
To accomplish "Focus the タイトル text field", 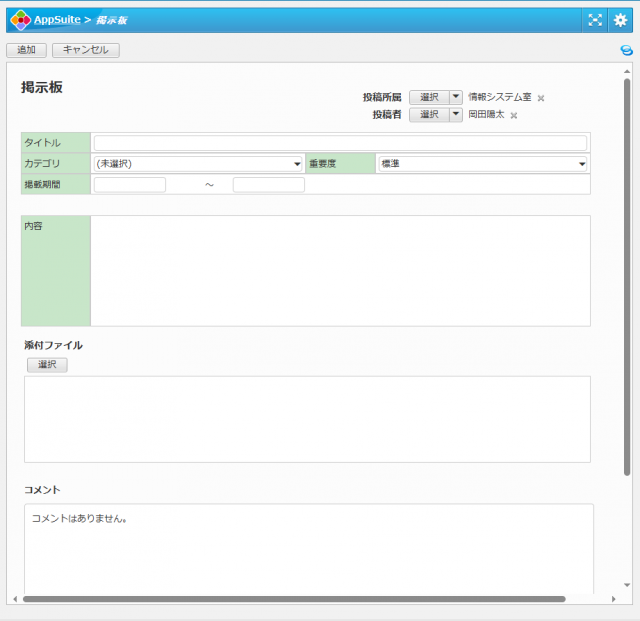I will click(340, 143).
